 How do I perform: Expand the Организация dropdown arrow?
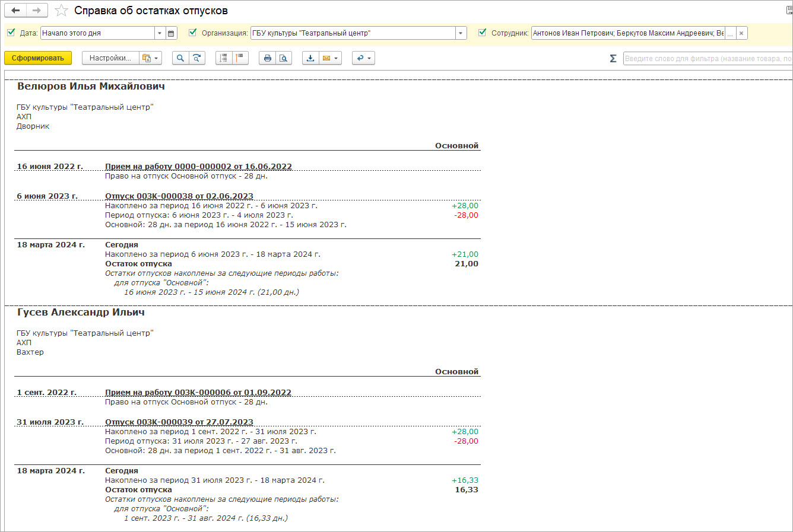coord(461,33)
